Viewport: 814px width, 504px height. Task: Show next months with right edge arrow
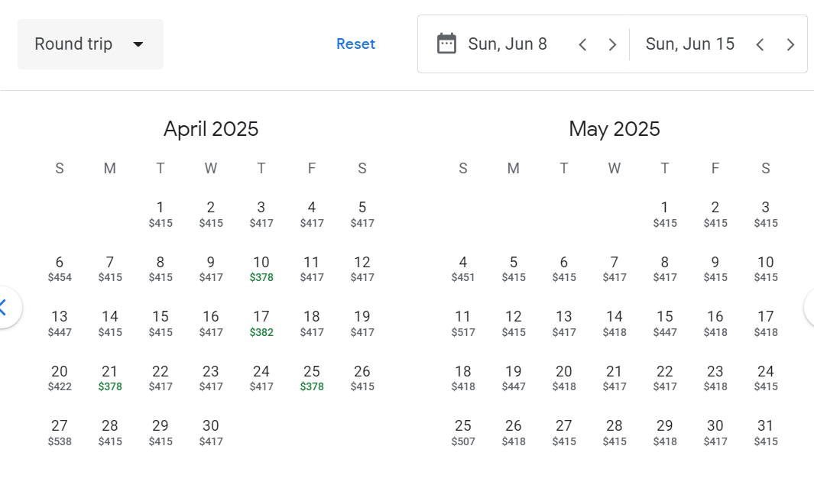(x=809, y=307)
